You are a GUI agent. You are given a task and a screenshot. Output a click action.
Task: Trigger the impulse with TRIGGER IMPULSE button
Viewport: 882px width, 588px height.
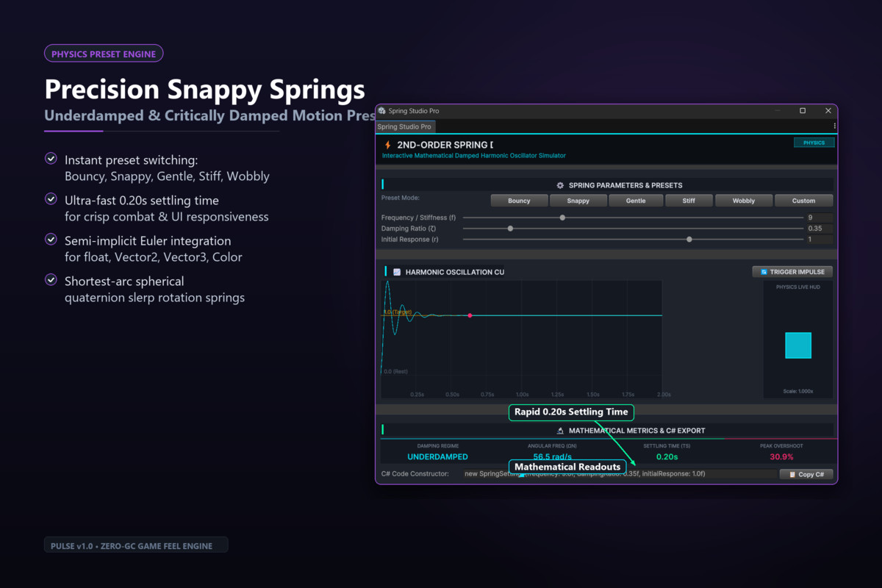(x=792, y=272)
